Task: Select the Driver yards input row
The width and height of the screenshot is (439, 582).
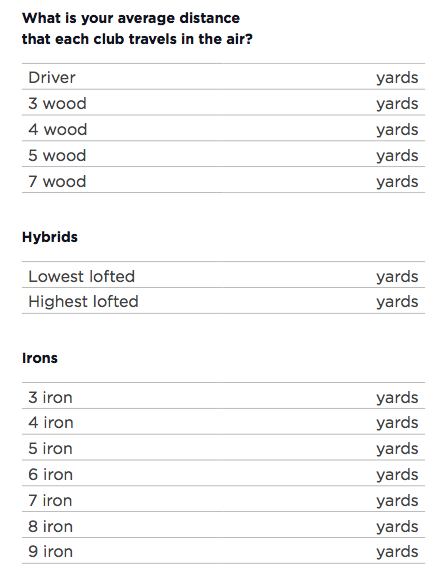Action: 223,76
